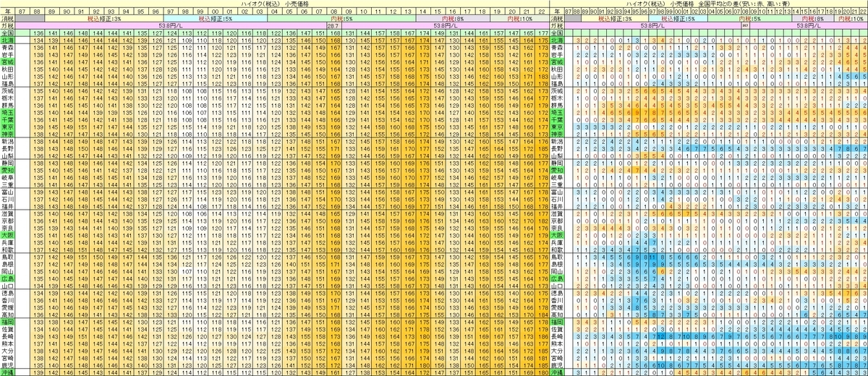Select the 青森 row label in price table

tap(9, 46)
